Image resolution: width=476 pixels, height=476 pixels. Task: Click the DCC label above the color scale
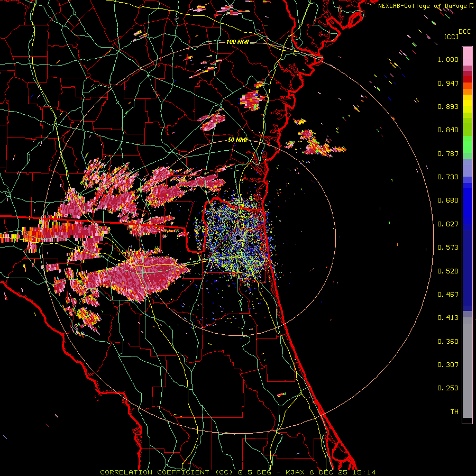[465, 32]
